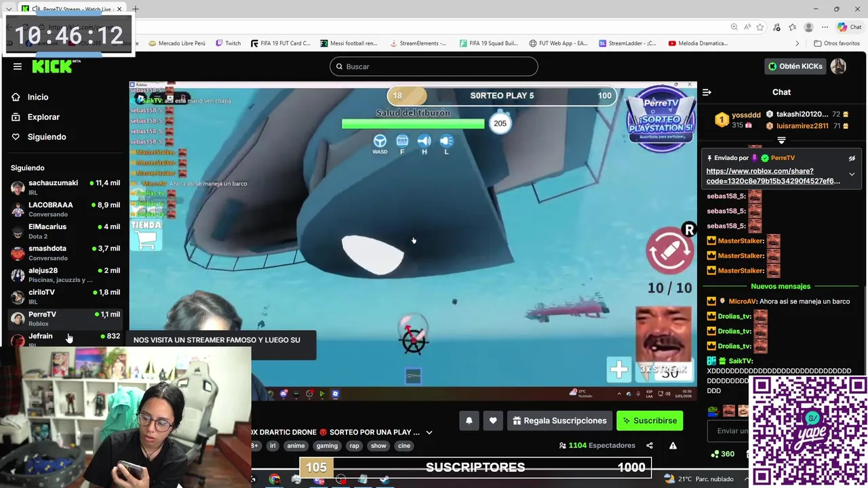Screen dimensions: 868x488
Task: Share the stream with the share icon
Action: [x=650, y=445]
